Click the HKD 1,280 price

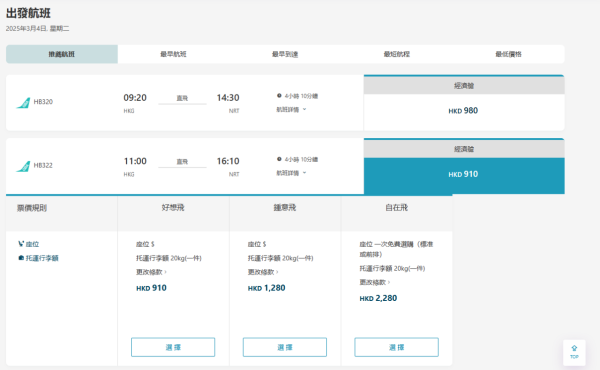[x=266, y=288]
